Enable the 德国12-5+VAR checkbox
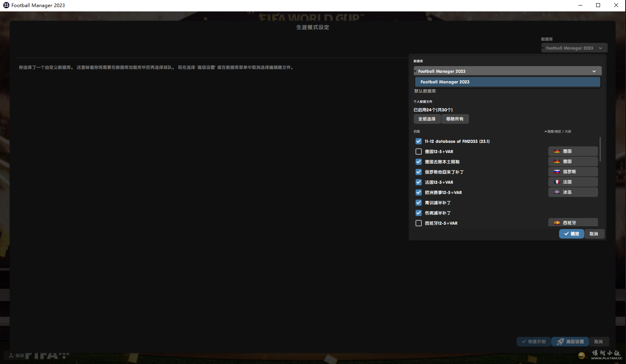 point(419,152)
